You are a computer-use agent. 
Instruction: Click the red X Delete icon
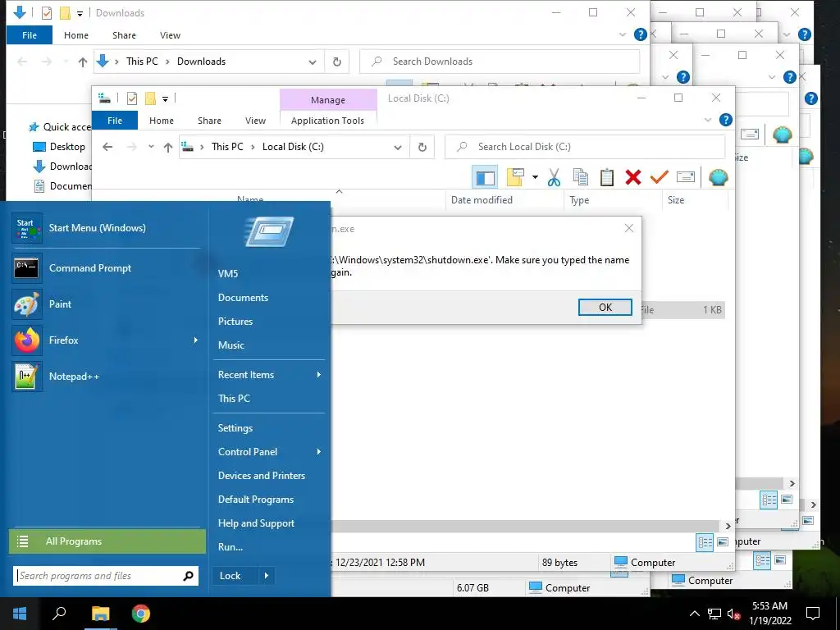(x=632, y=177)
